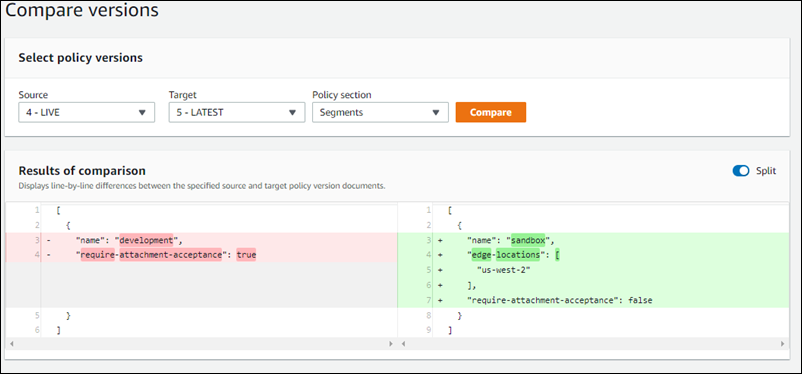Click the "Select policy versions" heading

point(80,58)
